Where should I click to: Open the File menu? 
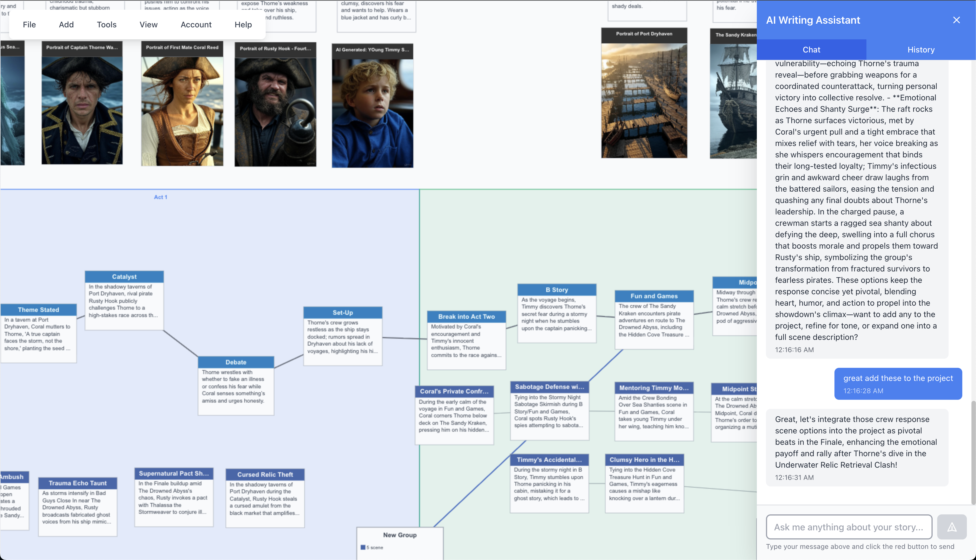pyautogui.click(x=29, y=24)
